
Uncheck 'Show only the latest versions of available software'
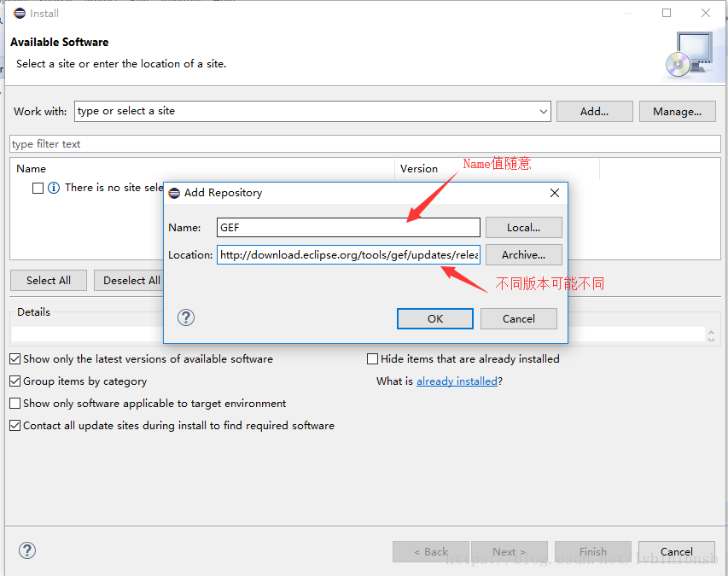click(15, 358)
